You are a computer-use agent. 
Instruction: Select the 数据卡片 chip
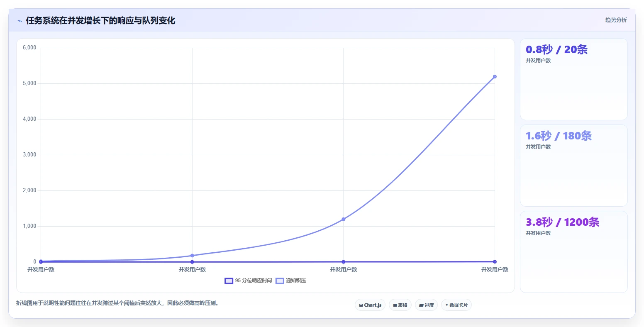coord(456,305)
